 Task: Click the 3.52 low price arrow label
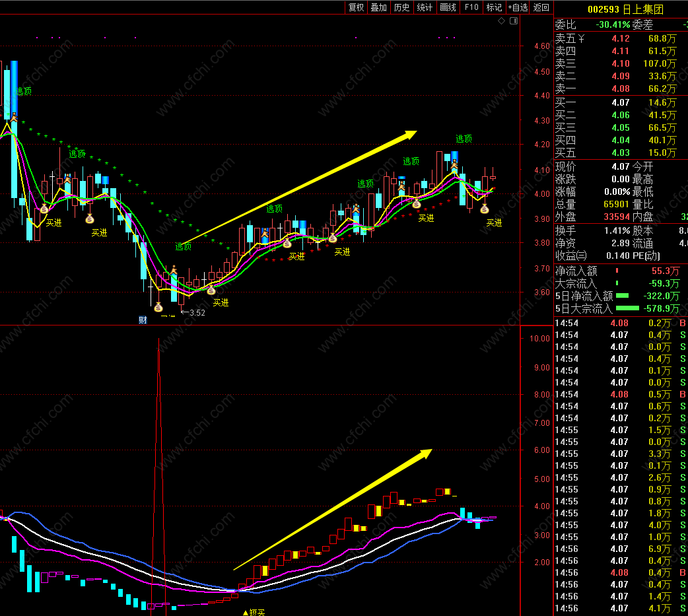(x=193, y=313)
